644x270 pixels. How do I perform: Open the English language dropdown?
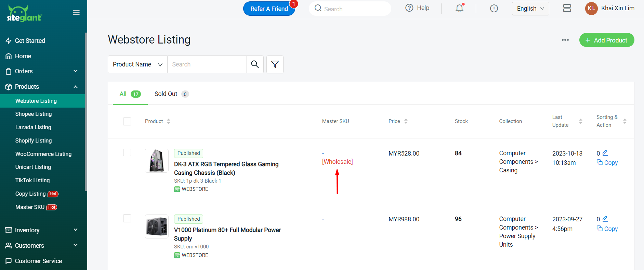click(x=530, y=9)
